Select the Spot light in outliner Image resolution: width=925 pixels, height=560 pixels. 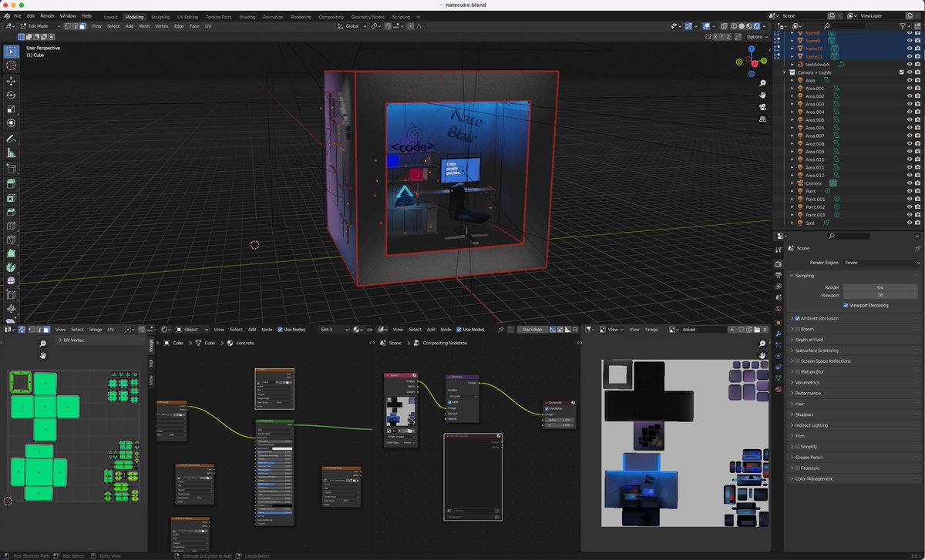pyautogui.click(x=809, y=223)
